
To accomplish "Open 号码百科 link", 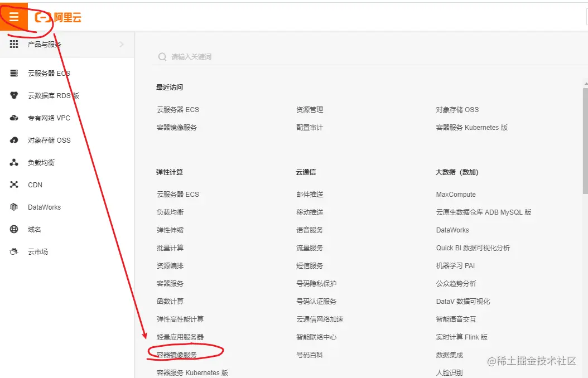I will 310,355.
